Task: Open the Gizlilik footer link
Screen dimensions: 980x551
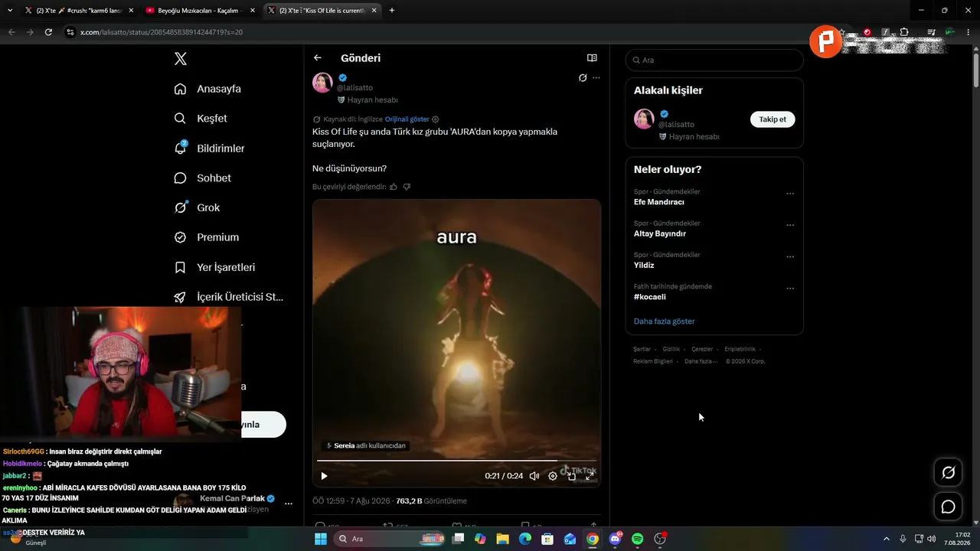Action: [671, 349]
